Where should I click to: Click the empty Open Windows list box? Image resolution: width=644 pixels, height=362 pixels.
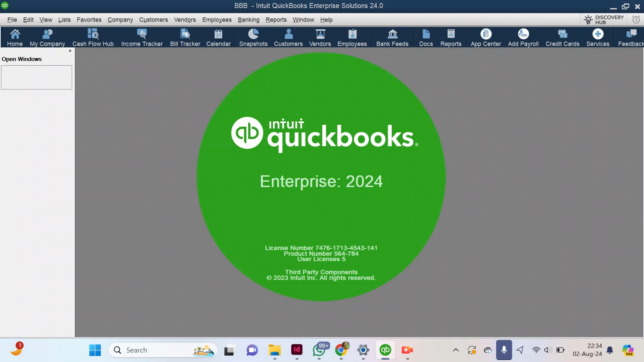click(37, 77)
